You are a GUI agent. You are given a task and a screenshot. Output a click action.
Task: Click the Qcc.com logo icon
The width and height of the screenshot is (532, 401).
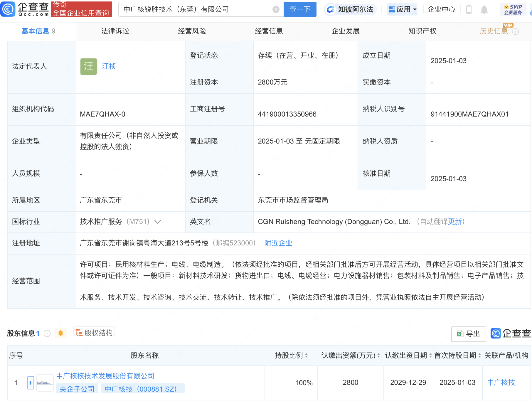click(x=8, y=9)
